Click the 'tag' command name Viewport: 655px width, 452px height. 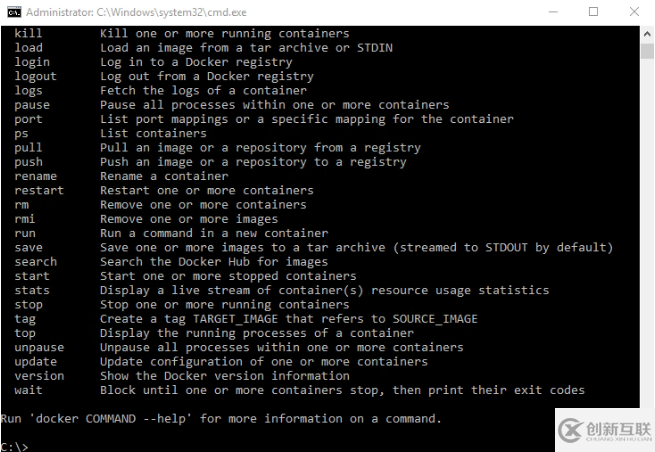point(25,319)
